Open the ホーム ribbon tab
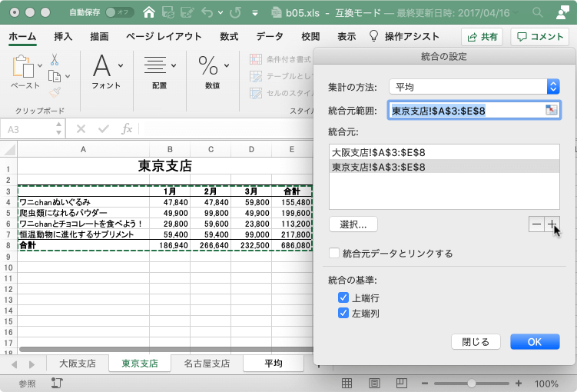The width and height of the screenshot is (577, 392). point(22,36)
